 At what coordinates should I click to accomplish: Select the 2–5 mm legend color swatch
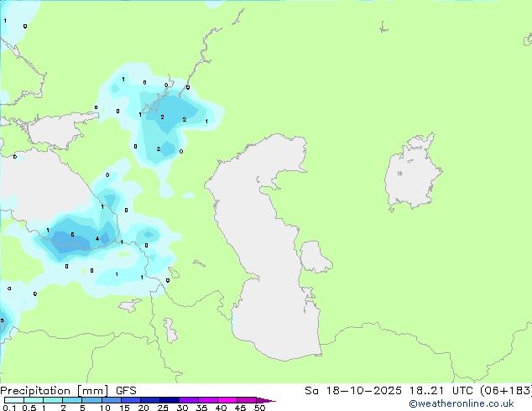click(x=72, y=400)
